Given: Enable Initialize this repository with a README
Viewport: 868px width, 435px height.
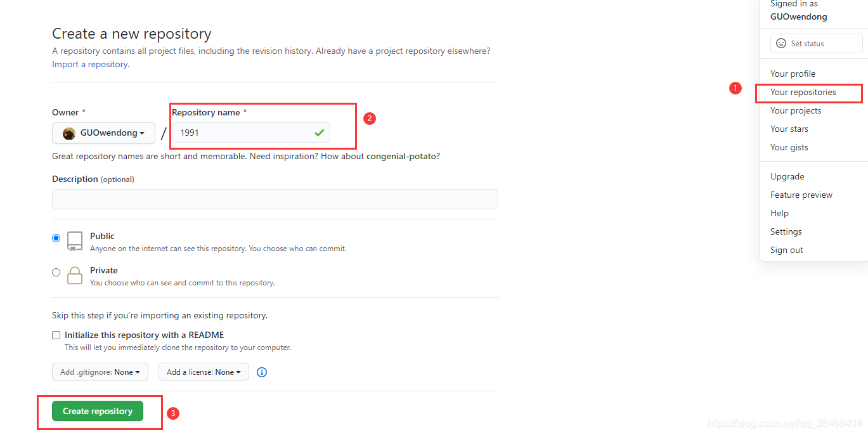Looking at the screenshot, I should pyautogui.click(x=56, y=335).
